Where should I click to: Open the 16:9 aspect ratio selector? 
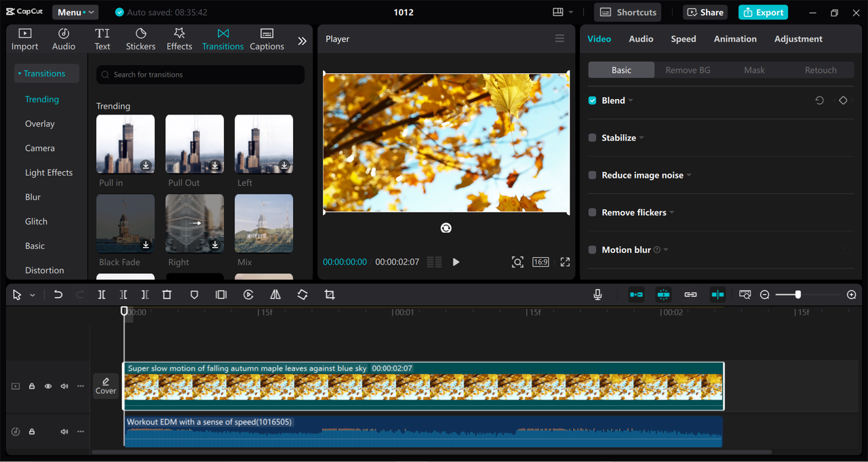coord(540,262)
